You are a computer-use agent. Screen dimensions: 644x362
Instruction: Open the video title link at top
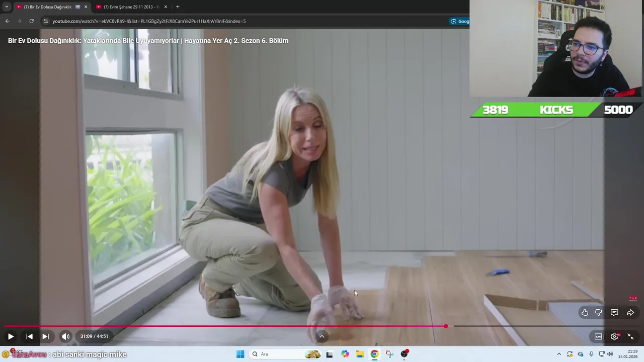pos(148,41)
